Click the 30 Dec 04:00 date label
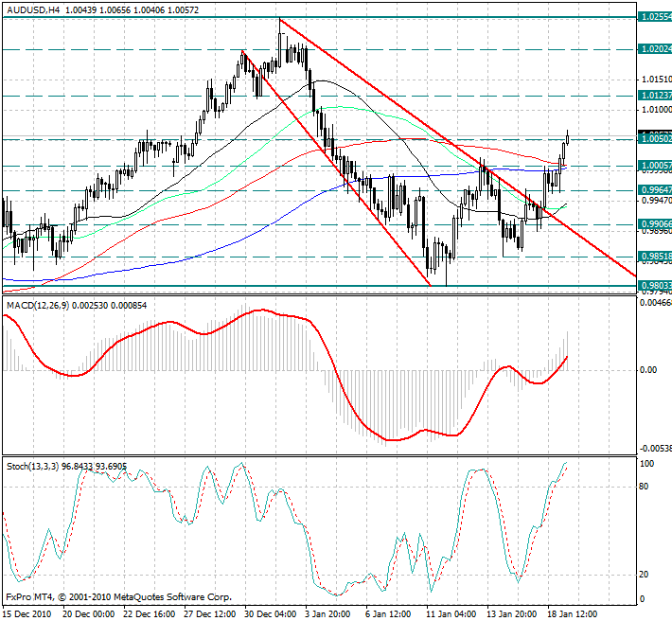The image size is (672, 621). [x=271, y=614]
